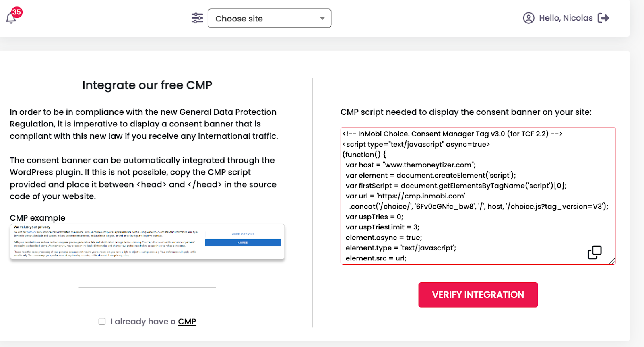Click the 'Integrate our free CMP' heading
This screenshot has height=347, width=644.
click(147, 85)
